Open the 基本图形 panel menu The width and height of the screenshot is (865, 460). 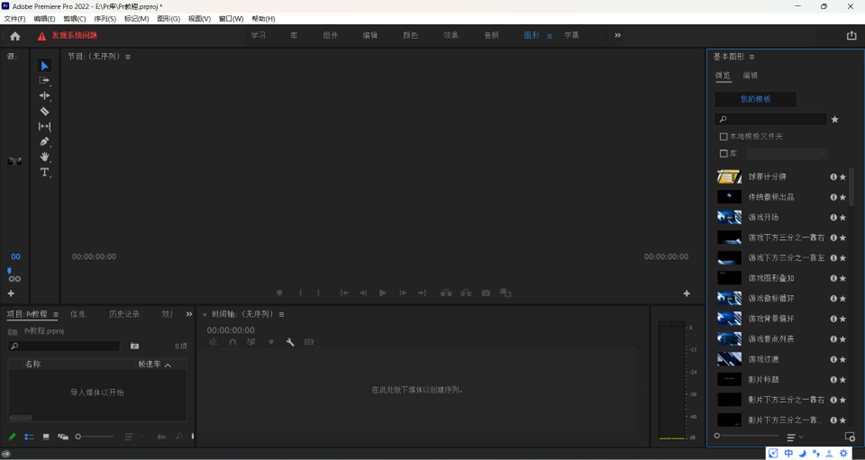[752, 57]
